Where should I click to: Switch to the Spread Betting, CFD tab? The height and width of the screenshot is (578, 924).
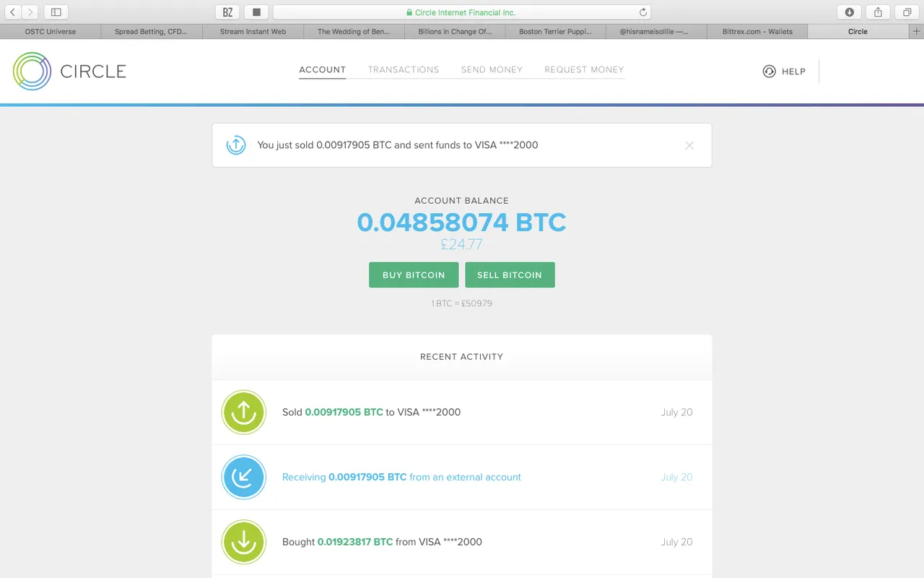click(152, 32)
